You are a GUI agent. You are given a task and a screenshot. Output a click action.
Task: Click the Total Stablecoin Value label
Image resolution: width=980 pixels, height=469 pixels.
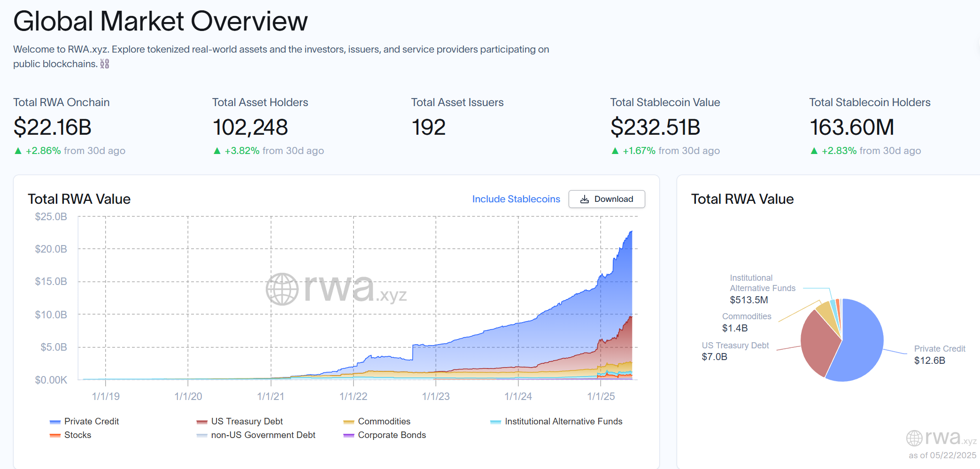[x=665, y=102]
